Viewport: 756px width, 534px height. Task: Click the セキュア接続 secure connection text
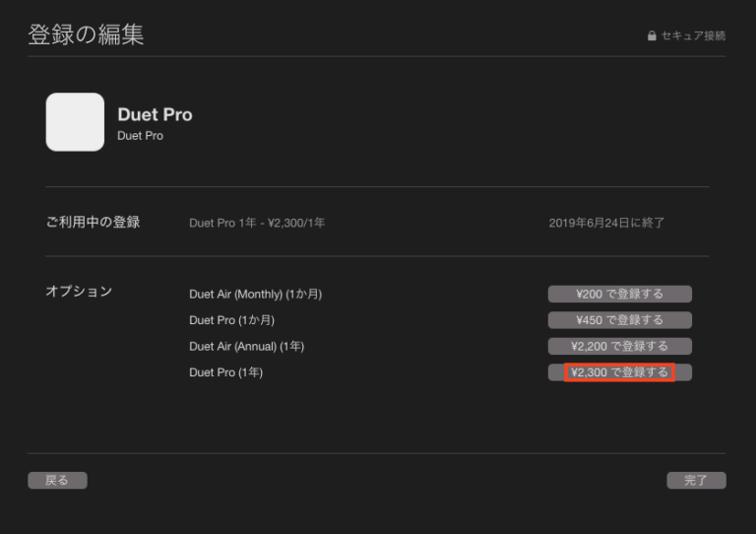pos(693,35)
